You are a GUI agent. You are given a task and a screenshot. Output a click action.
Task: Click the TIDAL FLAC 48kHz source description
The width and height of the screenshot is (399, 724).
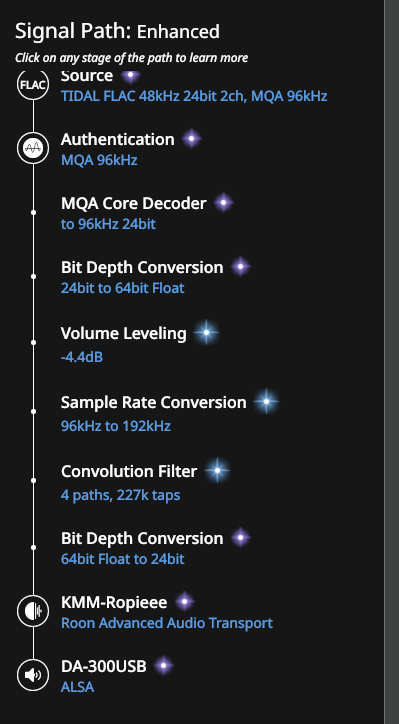tap(194, 96)
